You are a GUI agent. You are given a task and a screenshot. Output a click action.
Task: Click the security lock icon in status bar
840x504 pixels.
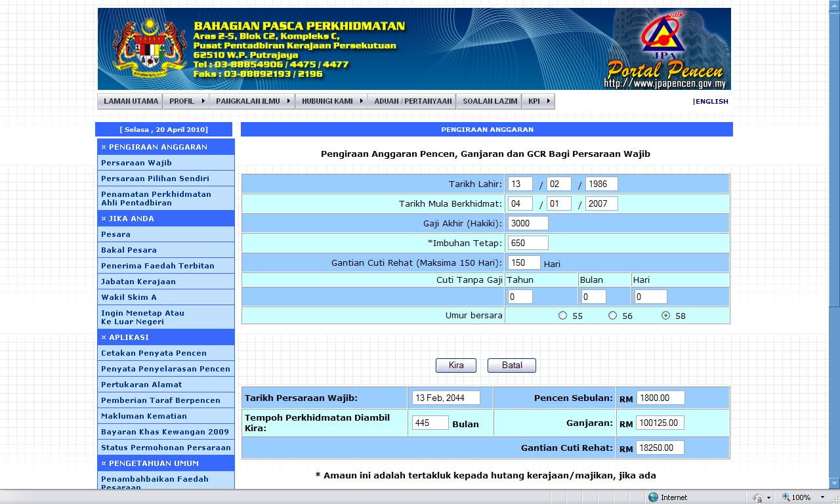coord(758,497)
